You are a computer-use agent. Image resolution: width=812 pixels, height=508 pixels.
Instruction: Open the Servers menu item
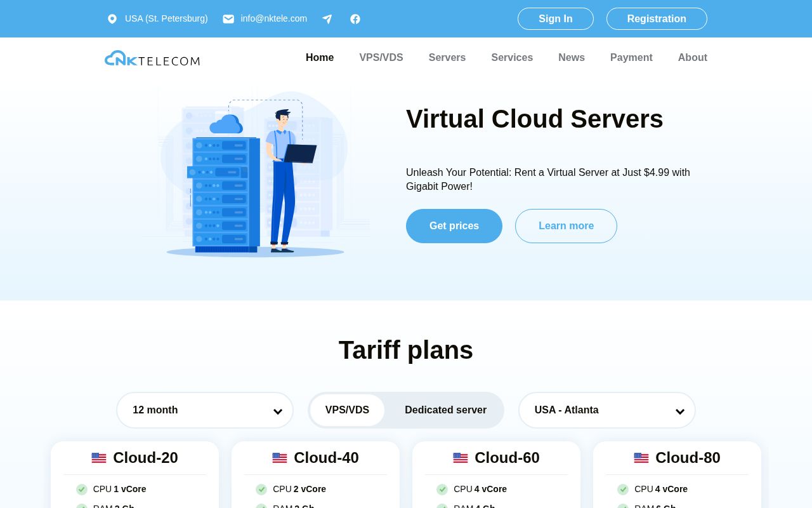tap(447, 58)
